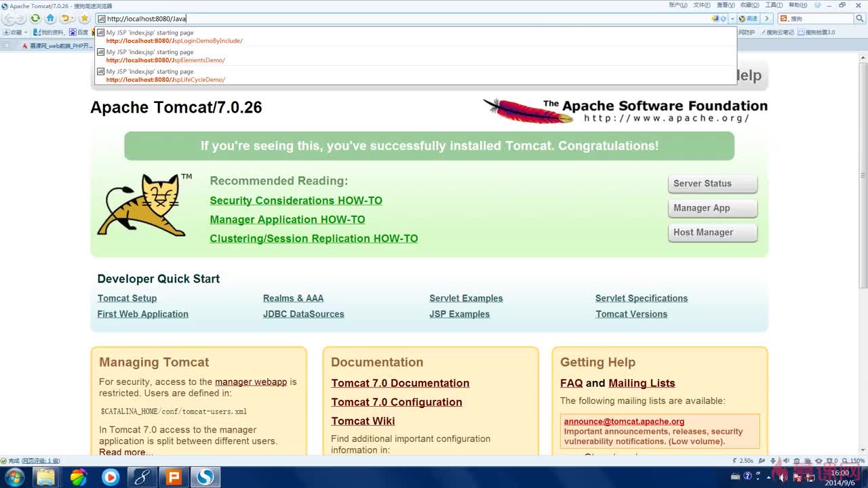Open the Realms & AAA link

pyautogui.click(x=293, y=298)
